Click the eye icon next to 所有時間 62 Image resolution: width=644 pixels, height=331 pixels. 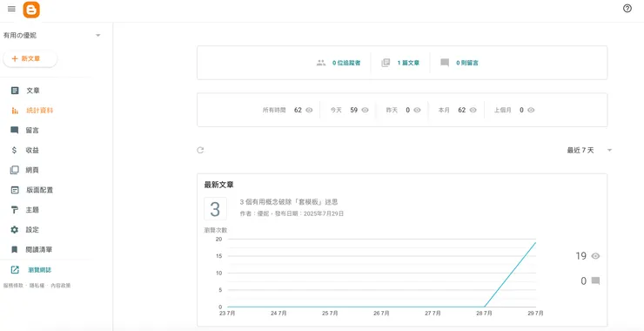point(309,111)
